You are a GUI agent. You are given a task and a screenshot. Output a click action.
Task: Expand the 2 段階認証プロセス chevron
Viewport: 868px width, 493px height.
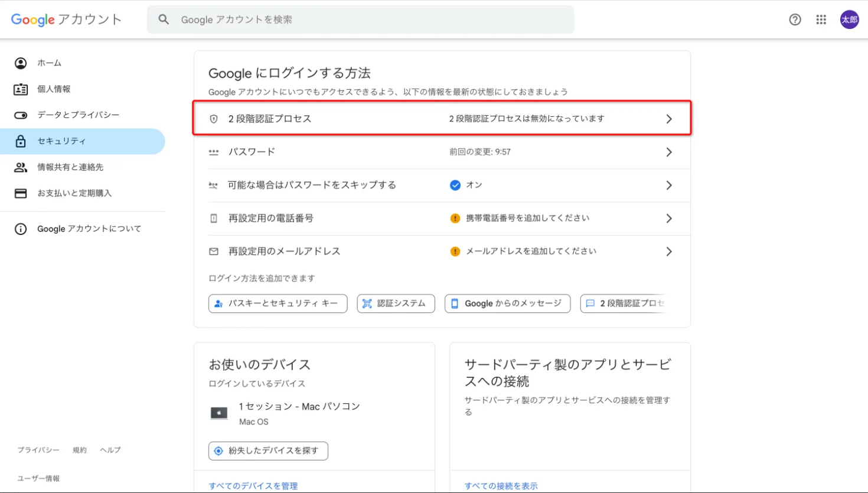click(x=669, y=119)
